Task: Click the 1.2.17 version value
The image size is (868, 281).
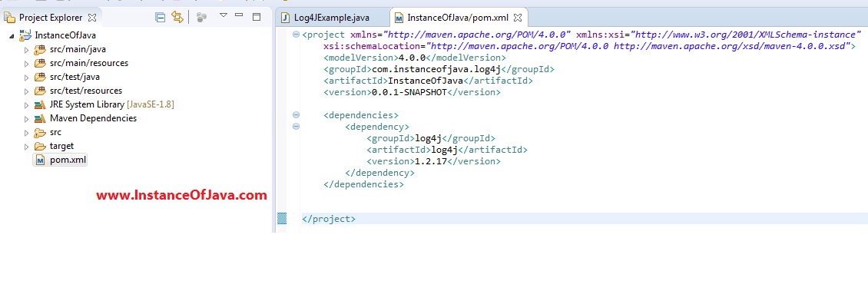Action: pos(431,161)
